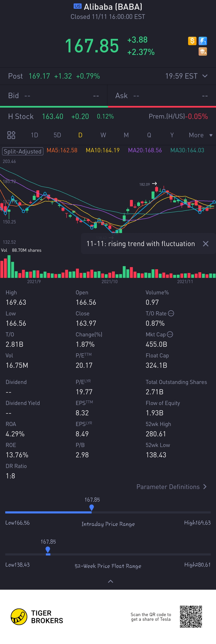
Task: Tap the arrow next to the 182.09 label
Action: (x=154, y=184)
